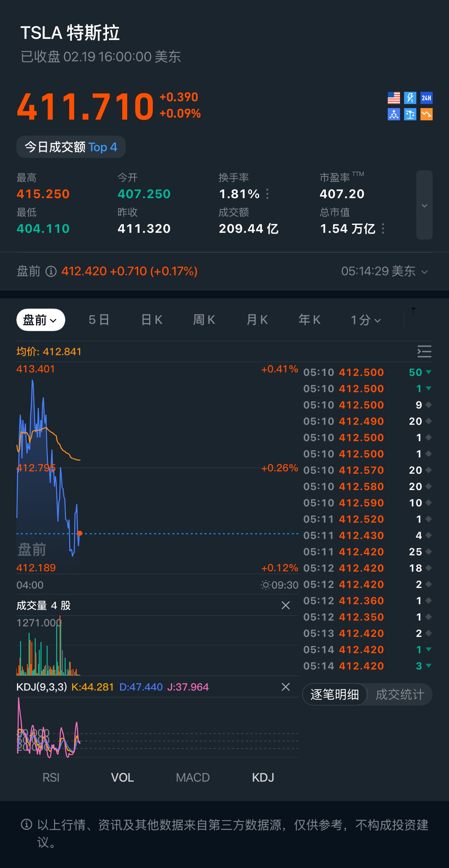Tap the US flag market icon
449x868 pixels.
tap(394, 98)
